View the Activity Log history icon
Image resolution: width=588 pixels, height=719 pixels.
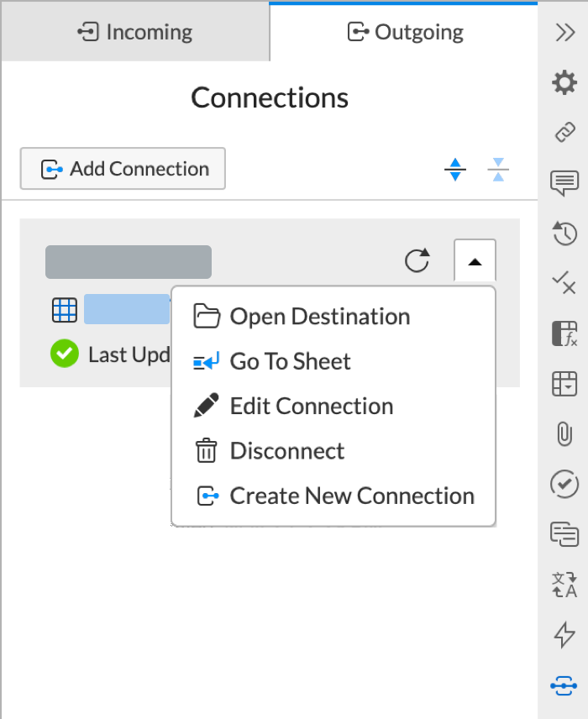point(564,234)
